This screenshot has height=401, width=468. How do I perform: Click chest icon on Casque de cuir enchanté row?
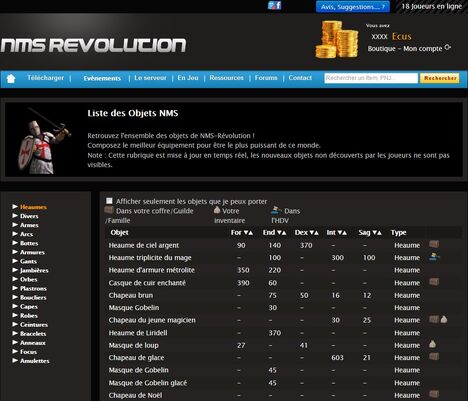coord(434,282)
